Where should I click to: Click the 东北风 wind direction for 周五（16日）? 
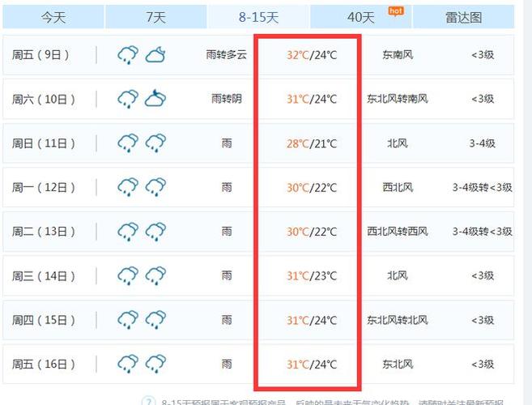(x=398, y=364)
